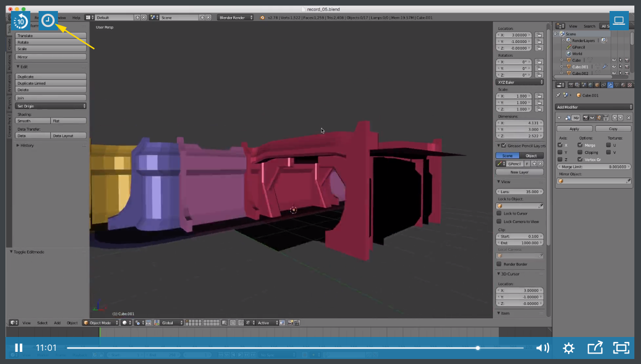Remove the Mirror modifier with X
The image size is (641, 364).
(628, 118)
